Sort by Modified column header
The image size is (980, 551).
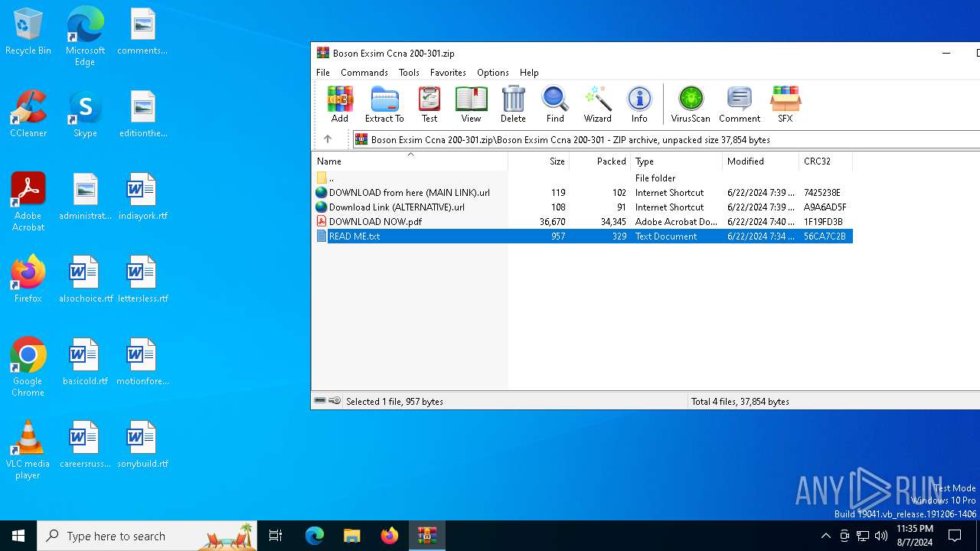coord(761,161)
